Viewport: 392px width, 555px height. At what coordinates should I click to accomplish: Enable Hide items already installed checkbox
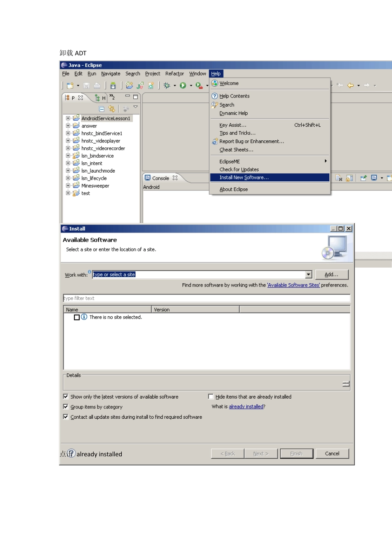click(211, 396)
